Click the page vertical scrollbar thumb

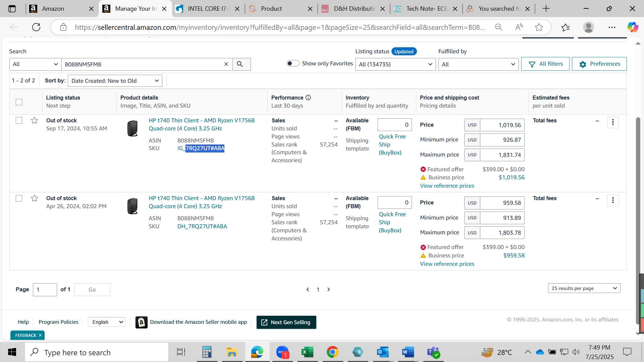click(x=638, y=221)
